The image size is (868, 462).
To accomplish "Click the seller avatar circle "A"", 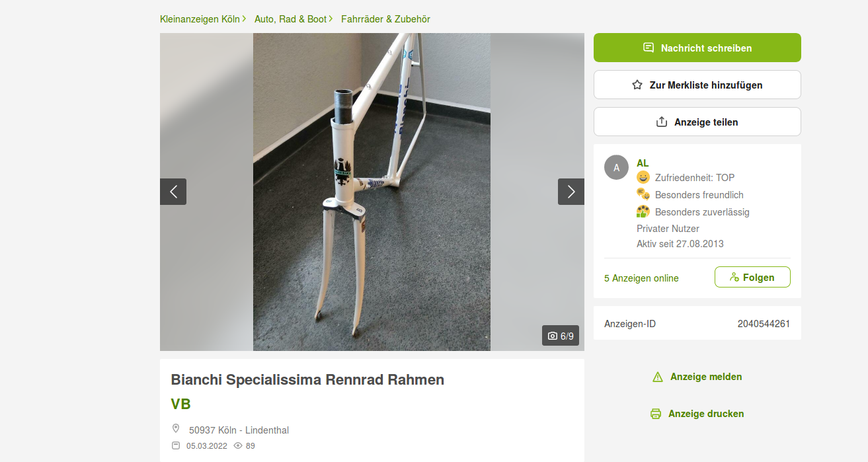I will tap(616, 167).
